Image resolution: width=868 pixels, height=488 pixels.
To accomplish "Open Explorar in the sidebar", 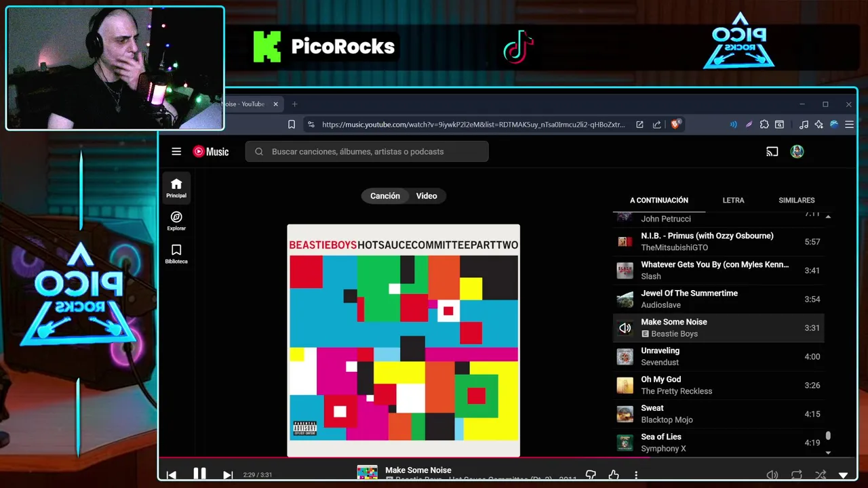I will [176, 221].
